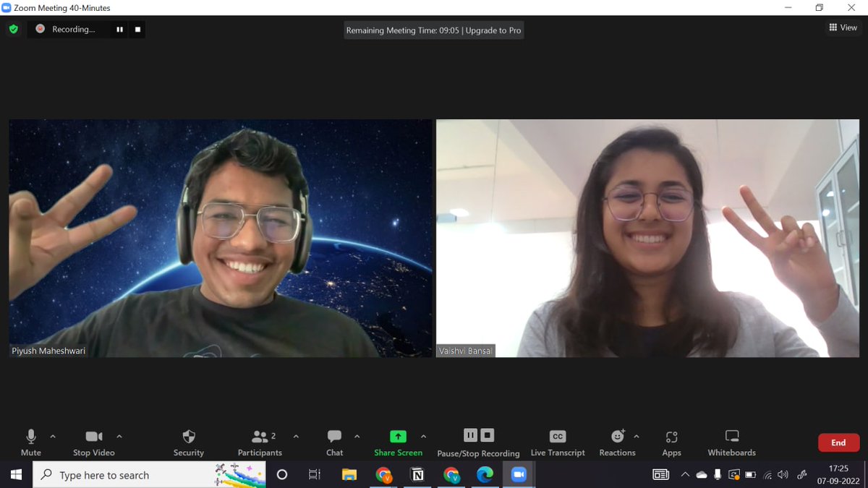The height and width of the screenshot is (488, 868).
Task: Stop recording from bottom toolbar
Action: click(x=488, y=435)
